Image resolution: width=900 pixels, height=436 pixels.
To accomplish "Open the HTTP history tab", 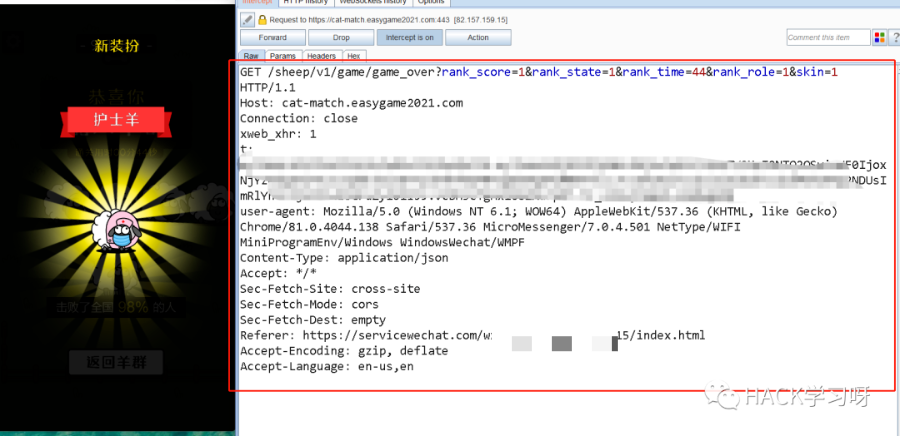I will tap(305, 2).
